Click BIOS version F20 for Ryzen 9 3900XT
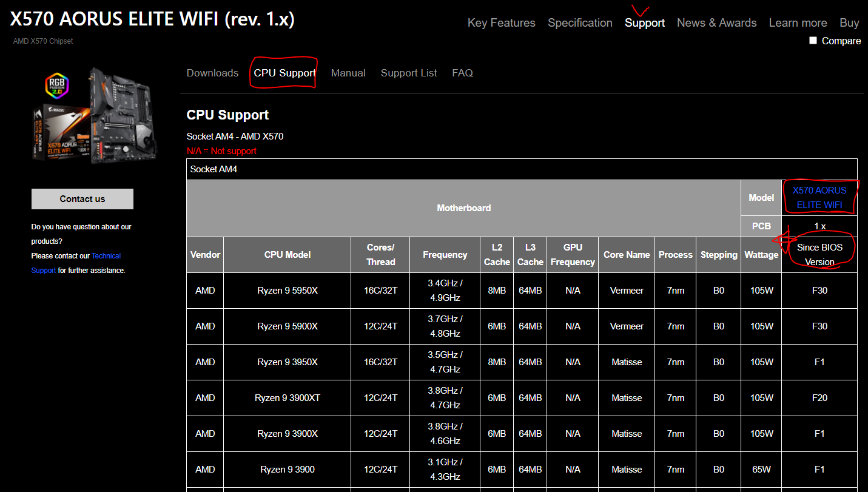Screen dimensions: 868x492 click(x=819, y=398)
